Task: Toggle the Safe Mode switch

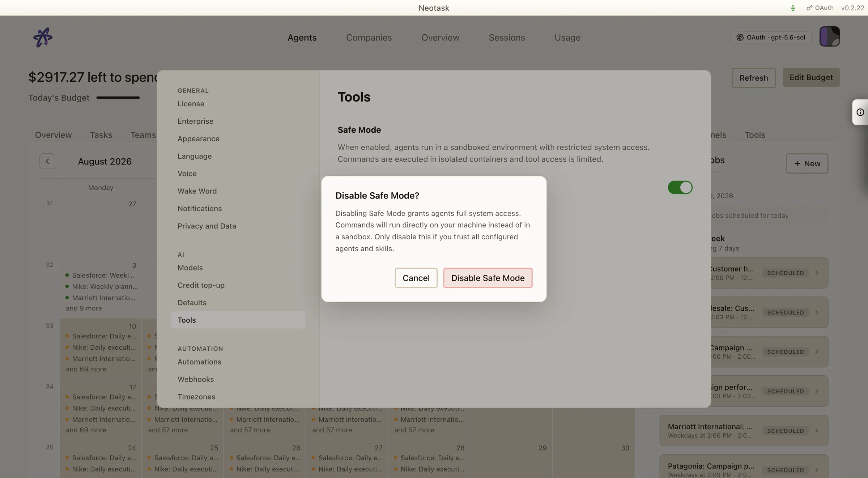Action: [680, 187]
